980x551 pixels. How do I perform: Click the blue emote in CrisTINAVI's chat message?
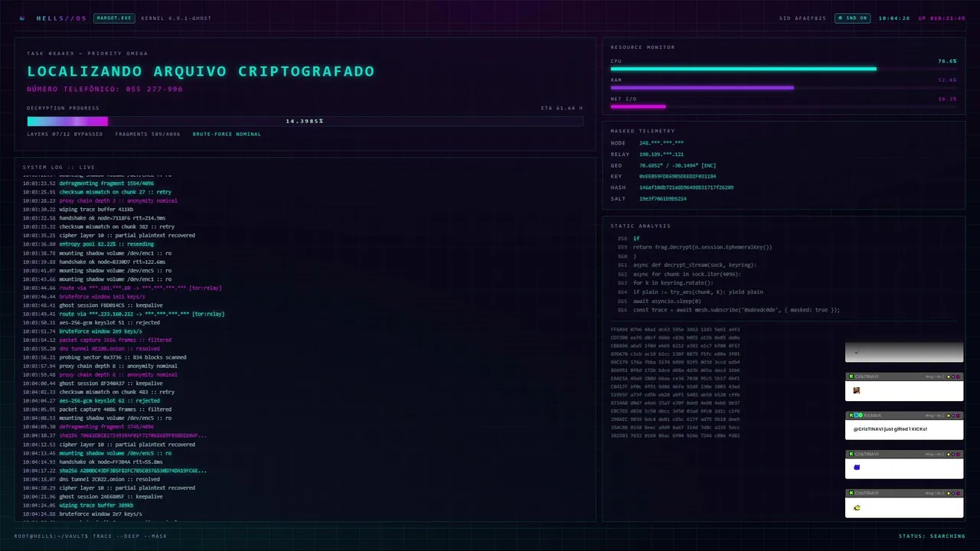click(857, 467)
